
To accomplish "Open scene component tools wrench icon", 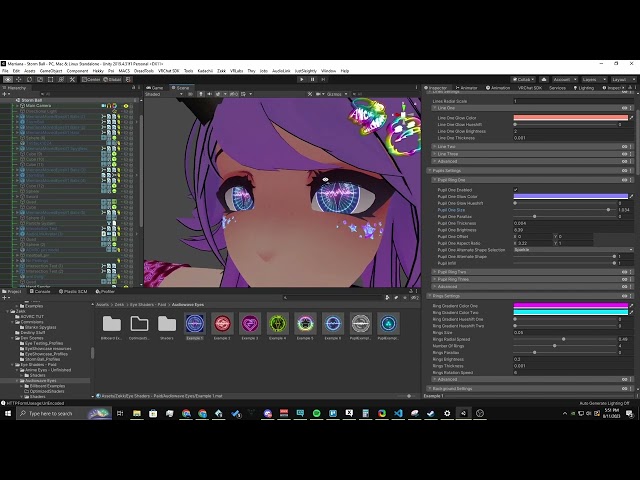I will click(310, 94).
